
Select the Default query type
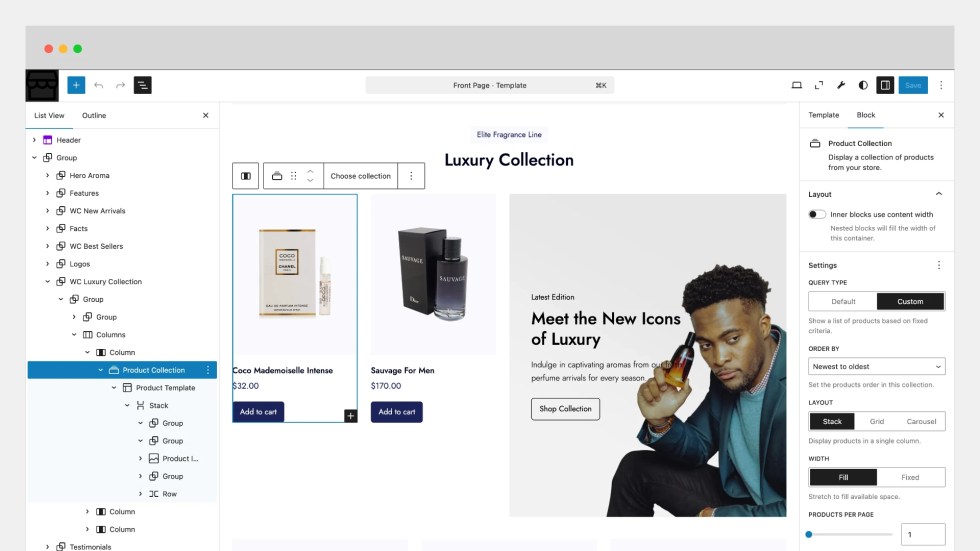[843, 302]
